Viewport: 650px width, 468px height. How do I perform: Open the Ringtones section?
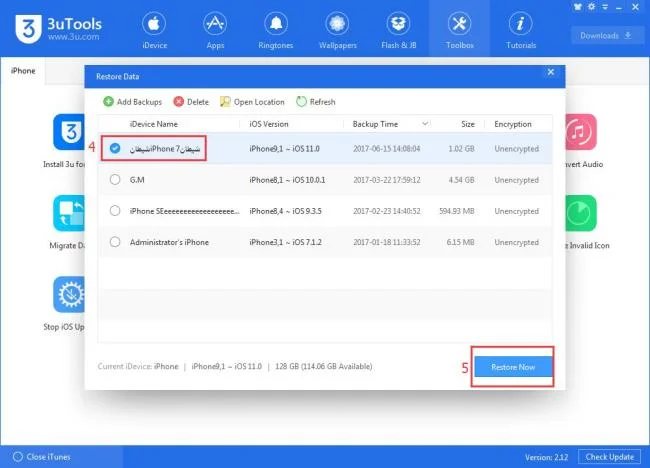(276, 30)
